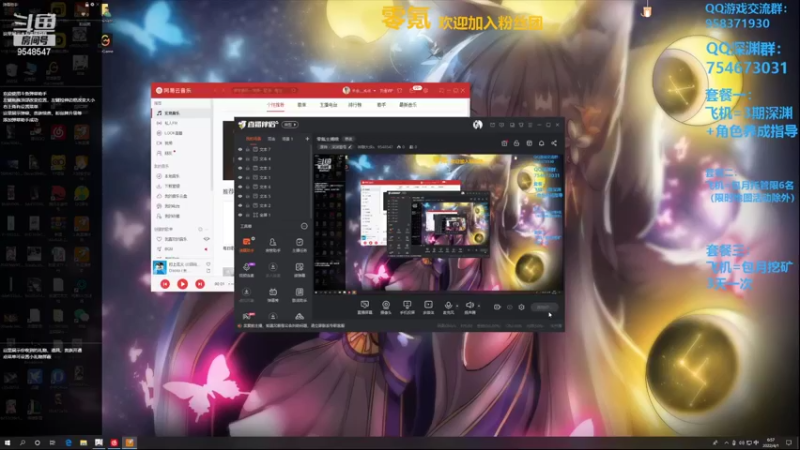Hide the 文本 2 source layer
This screenshot has width=800, height=450.
coord(240,206)
